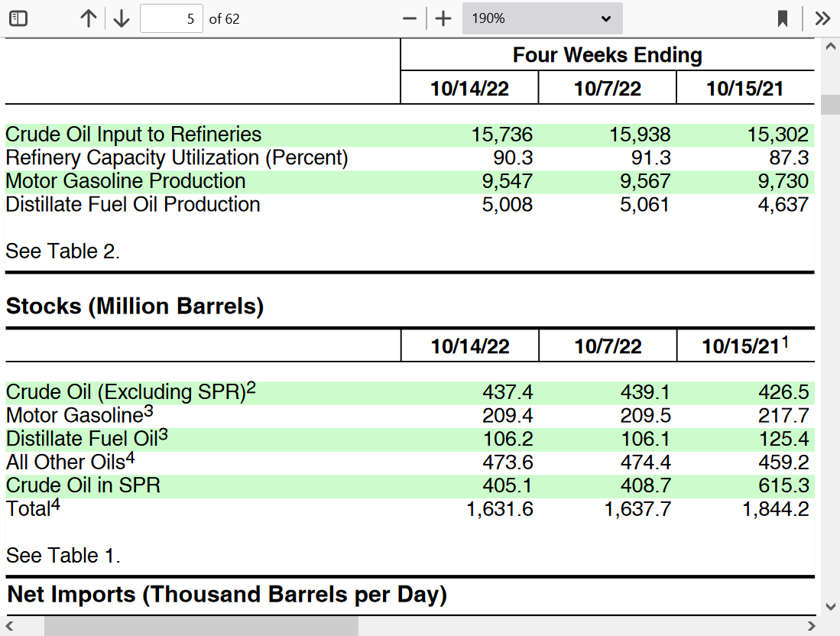The height and width of the screenshot is (636, 840).
Task: Click the 'Four Weeks Ending' column header
Action: 607,55
